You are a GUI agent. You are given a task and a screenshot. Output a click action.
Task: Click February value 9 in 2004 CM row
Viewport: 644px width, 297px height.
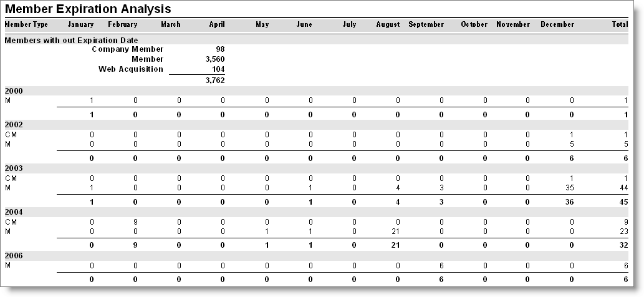coord(135,222)
